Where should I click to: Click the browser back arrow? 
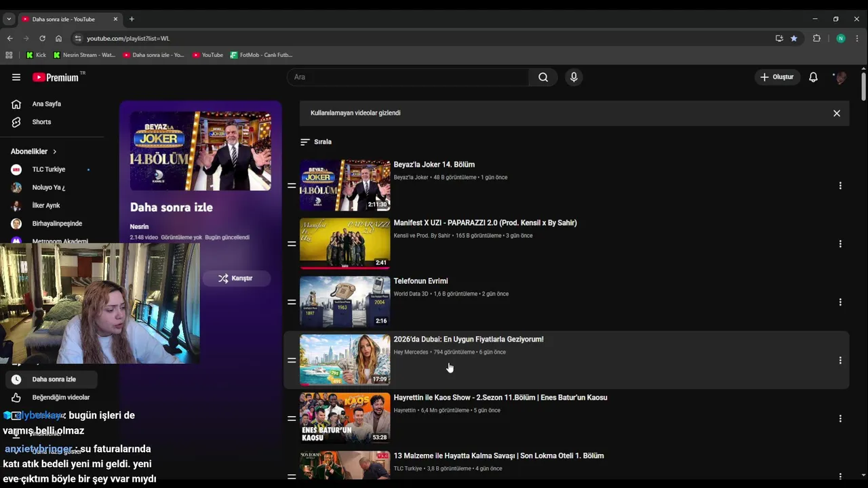(x=9, y=39)
